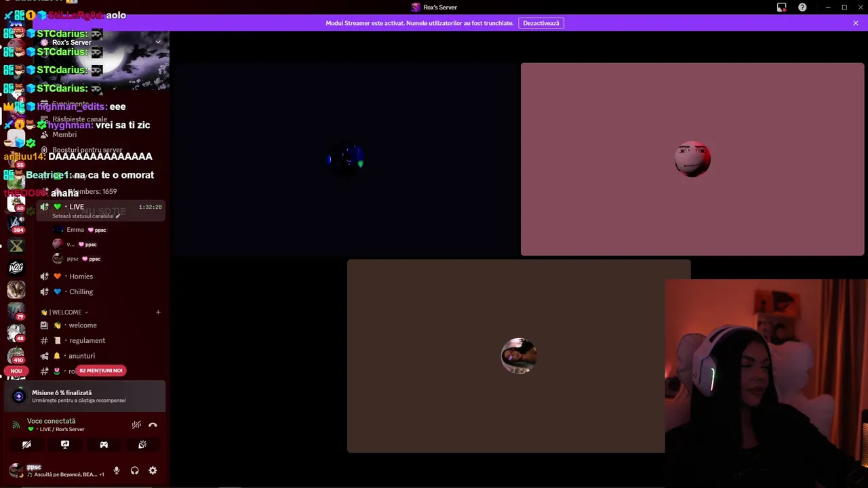Jump to the 82 MENȚIUNI NOI pill
The width and height of the screenshot is (868, 488).
[101, 371]
